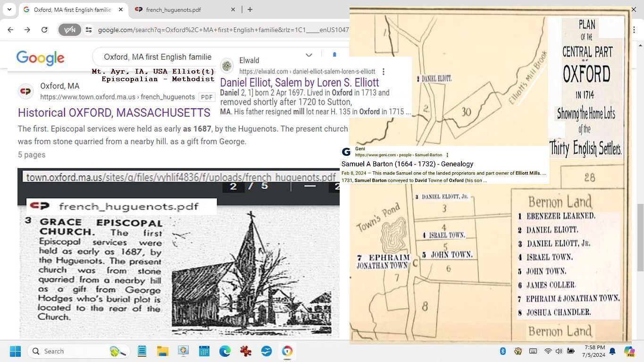Open site information icon beside URL
Viewport: 644px width, 362px height.
click(x=89, y=30)
